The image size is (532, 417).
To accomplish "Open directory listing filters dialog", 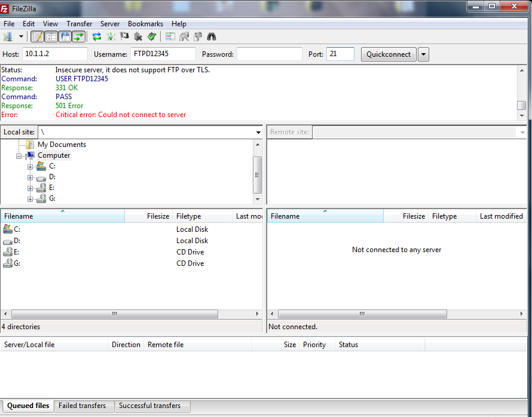I will coord(170,36).
